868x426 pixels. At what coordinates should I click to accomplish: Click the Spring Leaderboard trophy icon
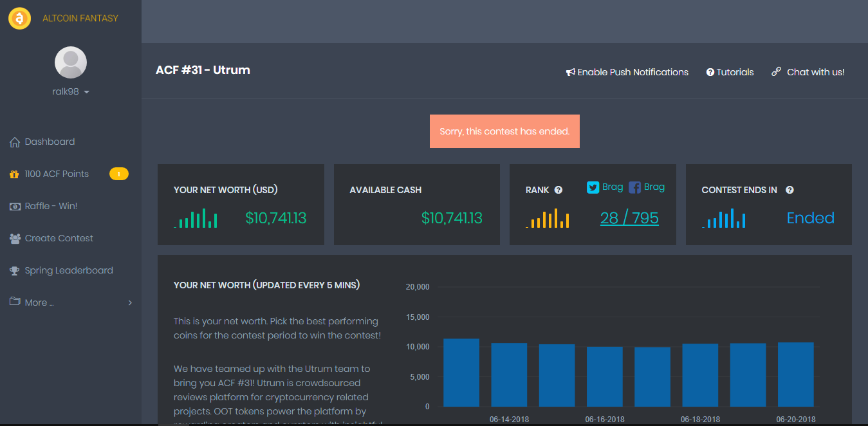[15, 271]
